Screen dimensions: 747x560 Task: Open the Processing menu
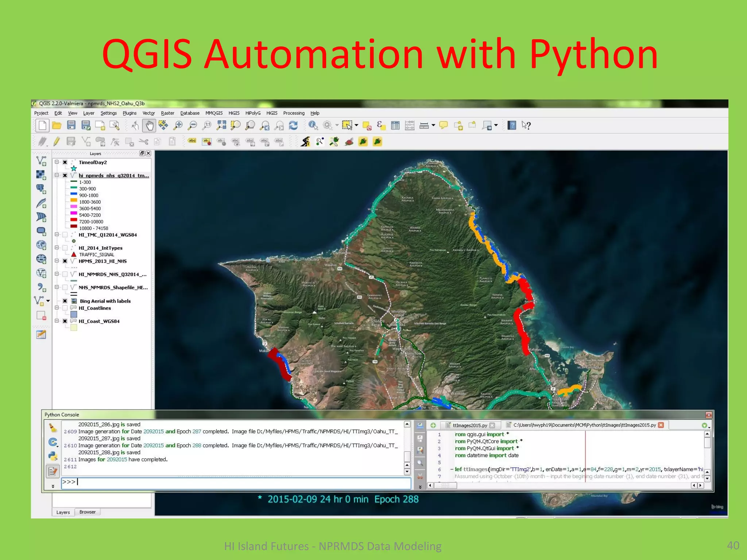(x=294, y=113)
